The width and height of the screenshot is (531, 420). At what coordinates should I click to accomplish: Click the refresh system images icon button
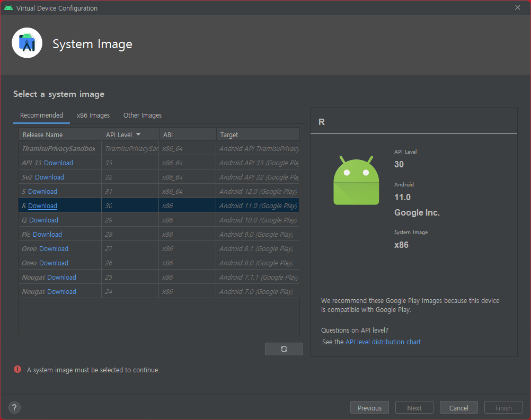tap(284, 349)
